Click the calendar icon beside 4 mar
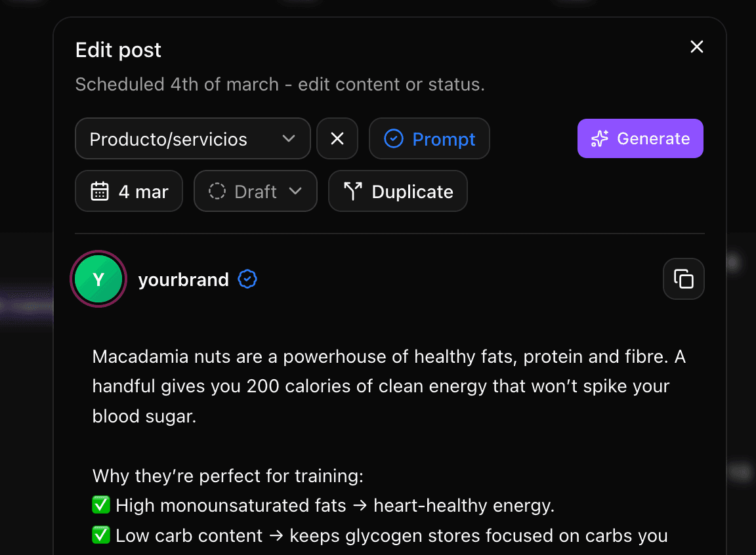 pos(100,191)
